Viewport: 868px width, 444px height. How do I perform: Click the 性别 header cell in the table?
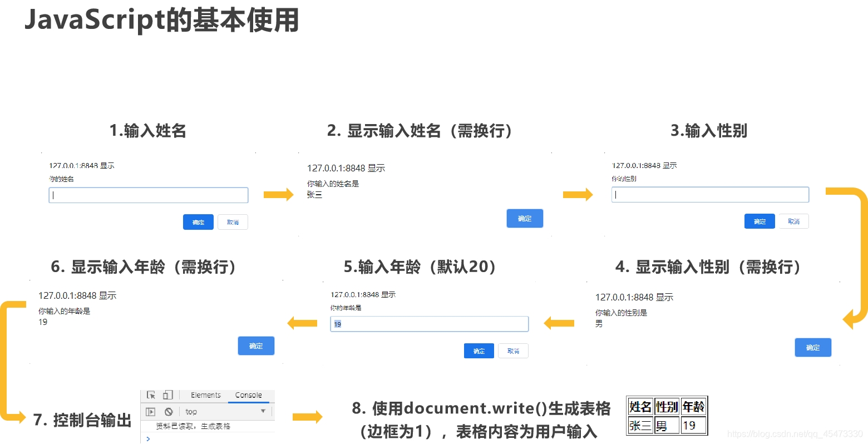pos(667,407)
